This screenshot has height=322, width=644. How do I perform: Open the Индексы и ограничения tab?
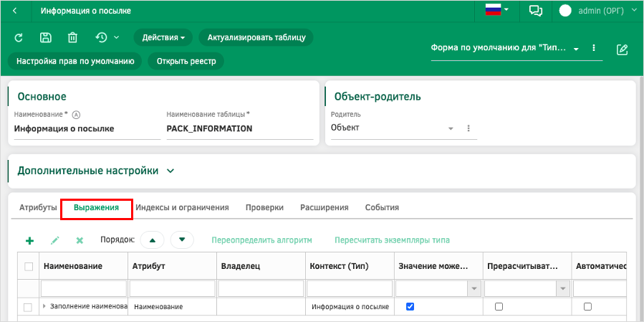click(x=182, y=208)
